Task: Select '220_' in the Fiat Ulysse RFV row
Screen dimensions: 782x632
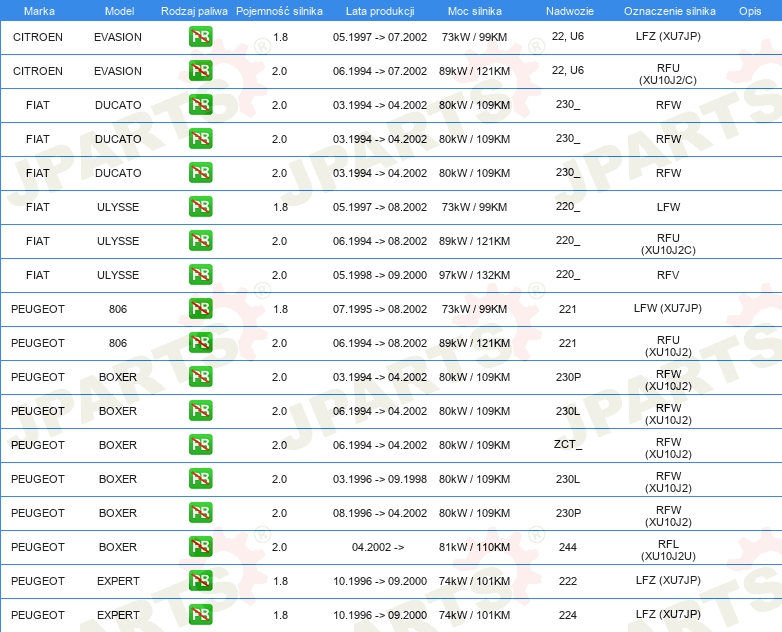Action: [568, 274]
